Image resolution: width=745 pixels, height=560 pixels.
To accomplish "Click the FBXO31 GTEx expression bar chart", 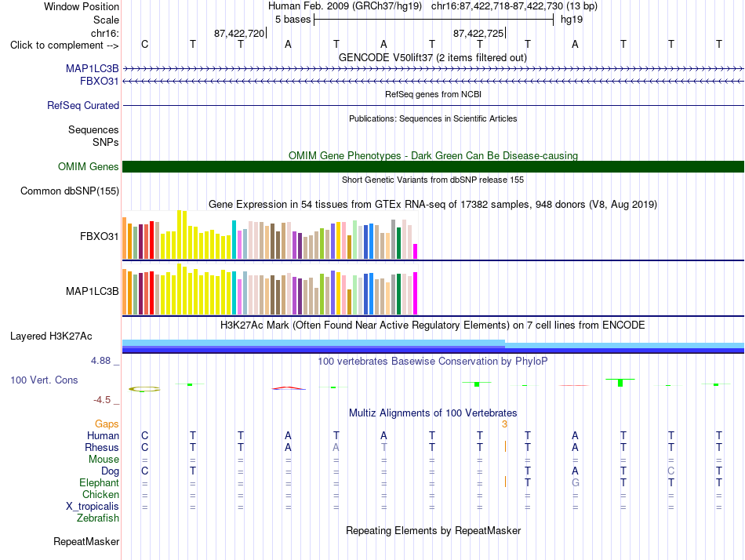I will [270, 235].
